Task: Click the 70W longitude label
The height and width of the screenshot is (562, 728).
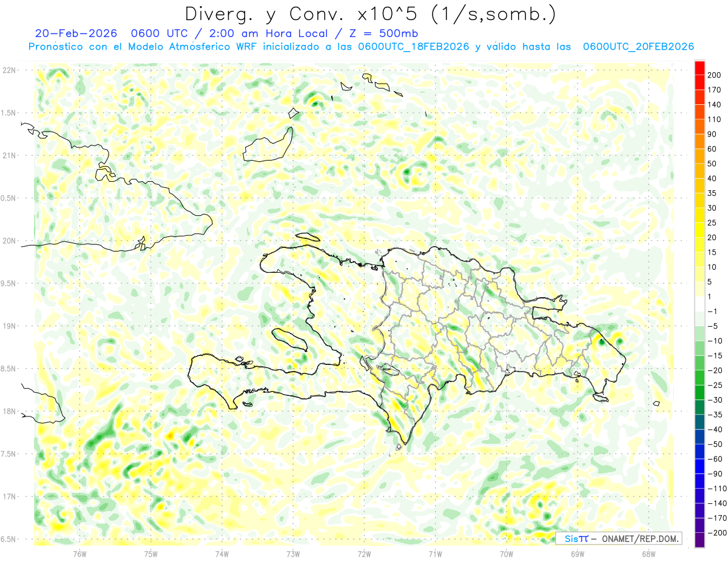Action: (x=506, y=553)
